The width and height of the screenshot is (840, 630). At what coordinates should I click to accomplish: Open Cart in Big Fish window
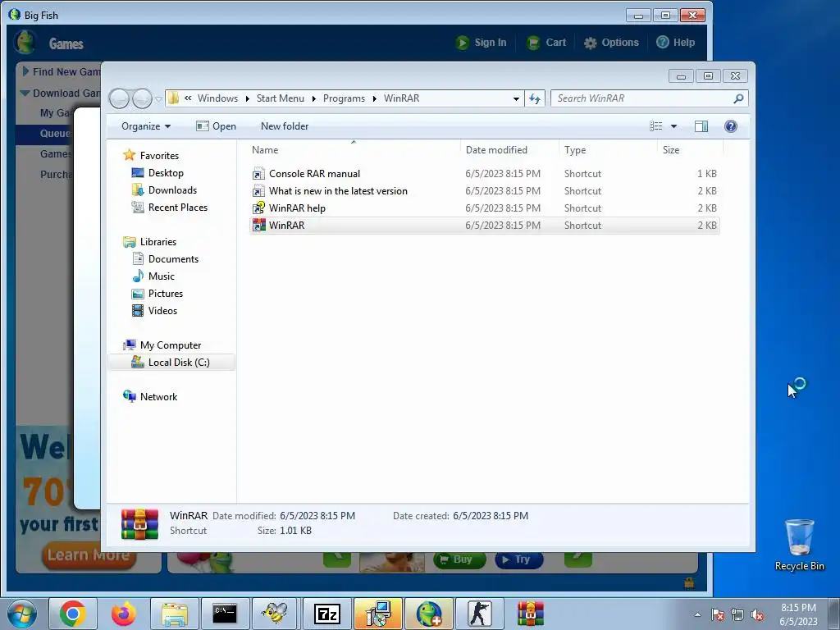pos(546,43)
